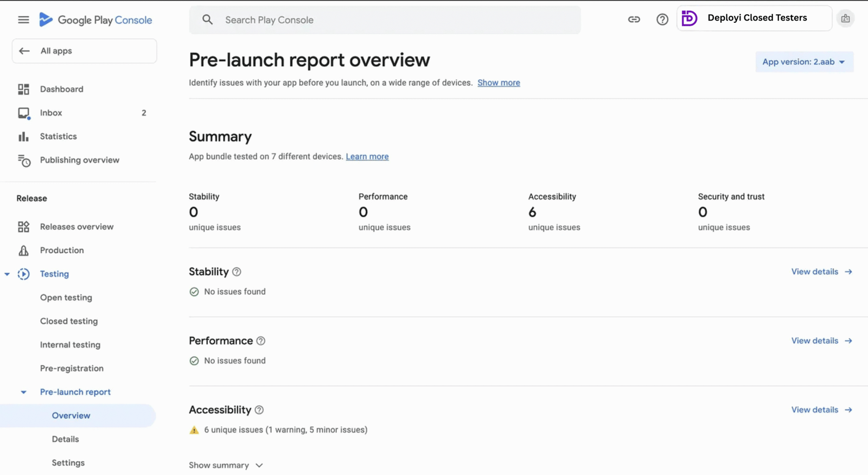Click the Google Play Console logo
Image resolution: width=868 pixels, height=475 pixels.
[x=95, y=20]
